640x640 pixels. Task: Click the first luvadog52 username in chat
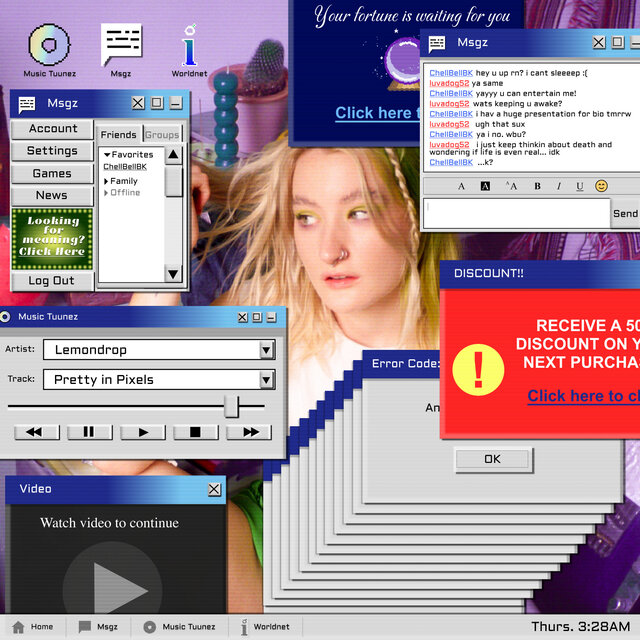449,83
